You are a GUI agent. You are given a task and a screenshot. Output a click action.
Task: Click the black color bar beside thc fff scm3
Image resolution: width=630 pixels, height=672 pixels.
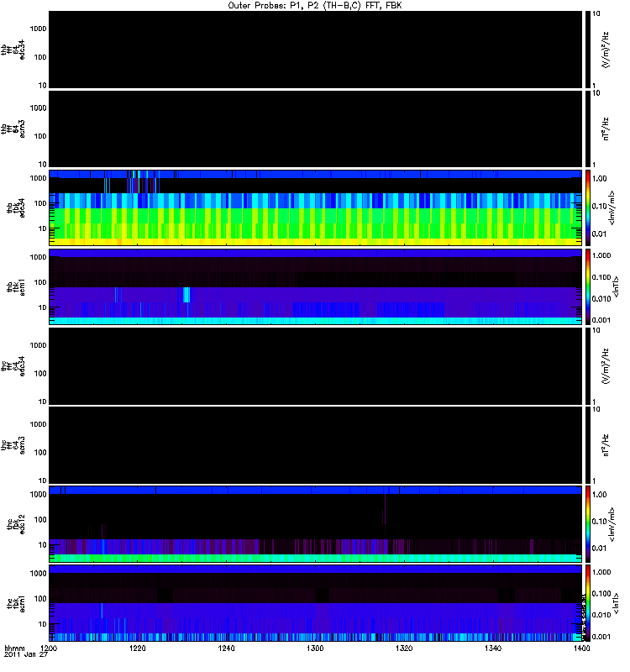coord(588,445)
